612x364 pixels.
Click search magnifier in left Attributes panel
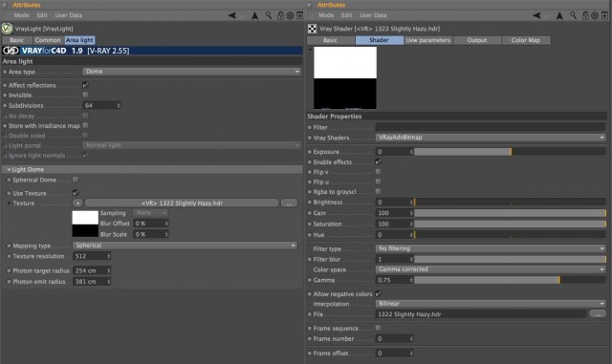coord(269,15)
